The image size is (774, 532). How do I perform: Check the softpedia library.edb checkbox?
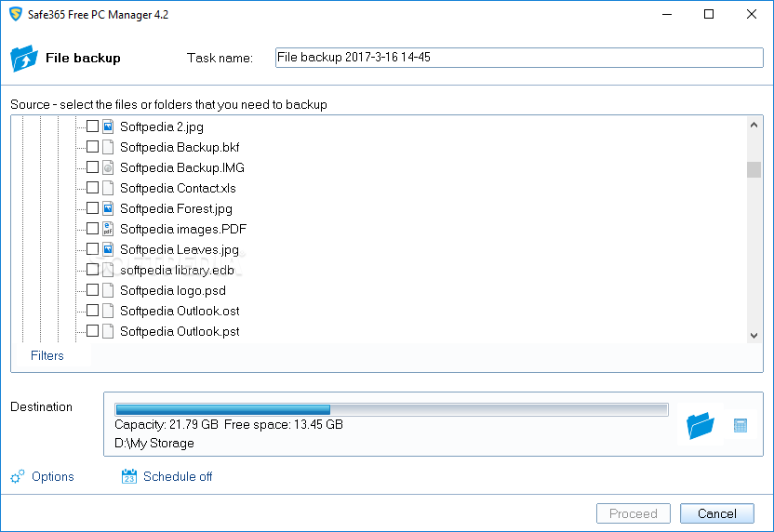click(x=92, y=270)
